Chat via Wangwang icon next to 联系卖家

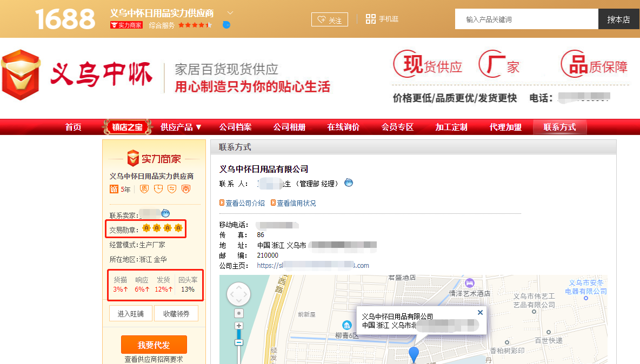point(165,213)
